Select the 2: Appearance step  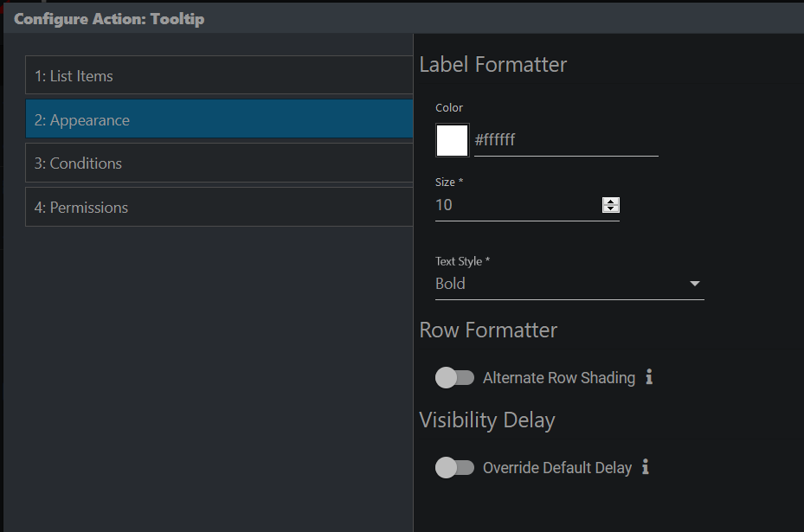(x=219, y=119)
